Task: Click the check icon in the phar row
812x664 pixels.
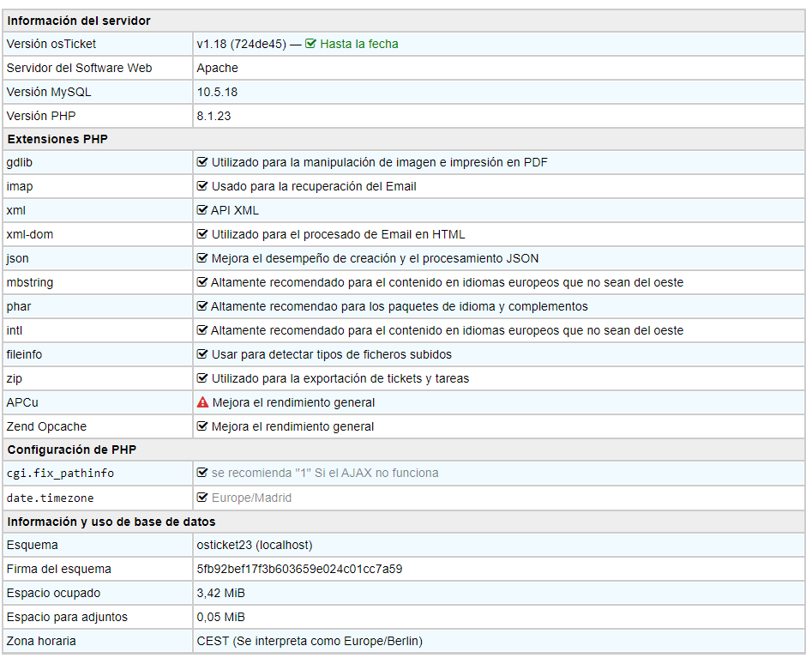Action: (202, 306)
